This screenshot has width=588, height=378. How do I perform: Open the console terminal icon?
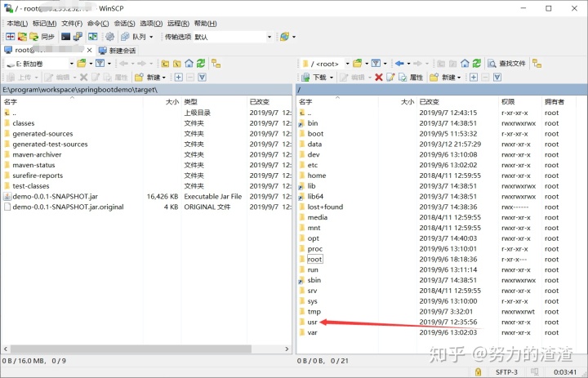point(65,37)
